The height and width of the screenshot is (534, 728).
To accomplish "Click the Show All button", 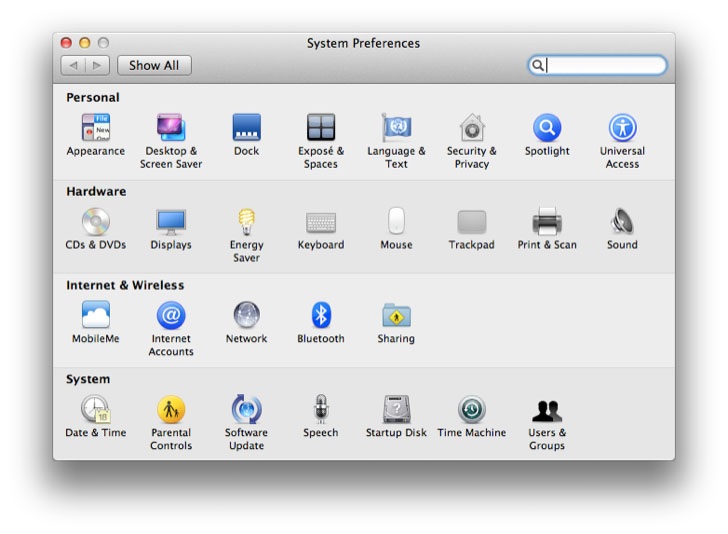I will click(x=154, y=65).
